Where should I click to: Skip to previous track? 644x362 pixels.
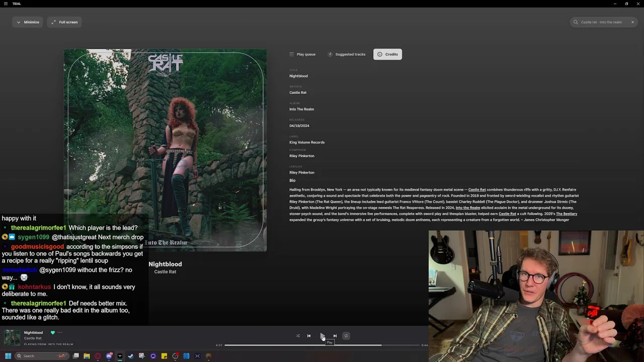click(x=309, y=336)
